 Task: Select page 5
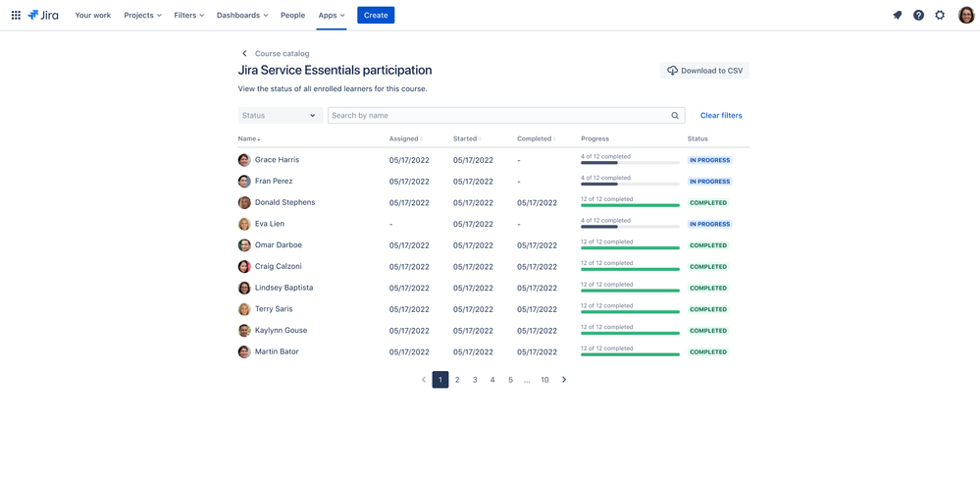pos(510,379)
